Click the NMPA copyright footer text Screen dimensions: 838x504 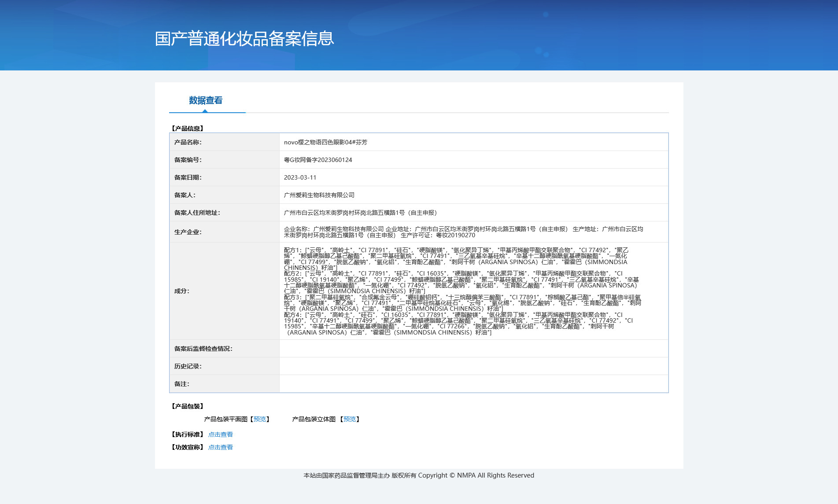[x=419, y=475]
